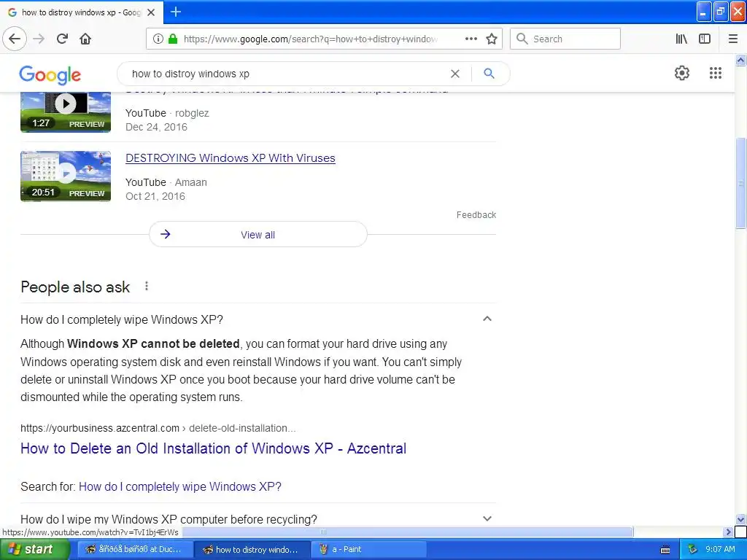This screenshot has height=560, width=747.
Task: Click the vertical scrollbar down arrow
Action: 740,519
